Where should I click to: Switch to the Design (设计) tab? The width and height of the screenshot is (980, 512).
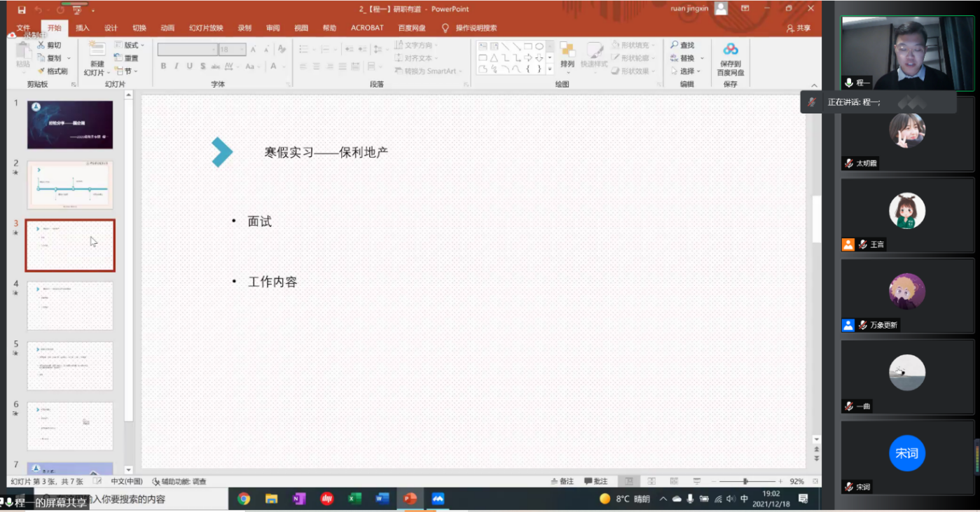pos(111,28)
